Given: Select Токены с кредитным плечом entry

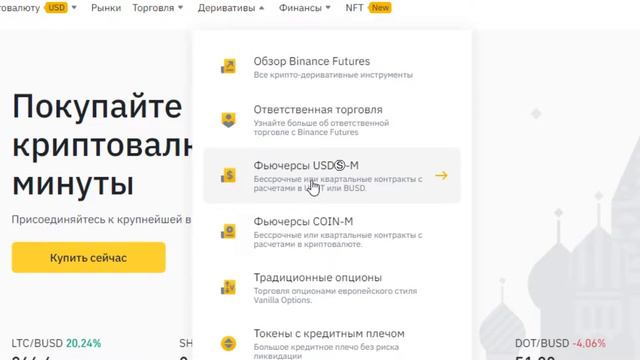Looking at the screenshot, I should click(x=332, y=344).
